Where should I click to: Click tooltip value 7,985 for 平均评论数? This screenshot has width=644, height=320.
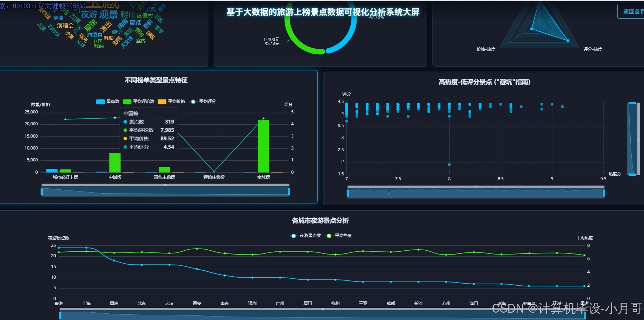coord(167,130)
